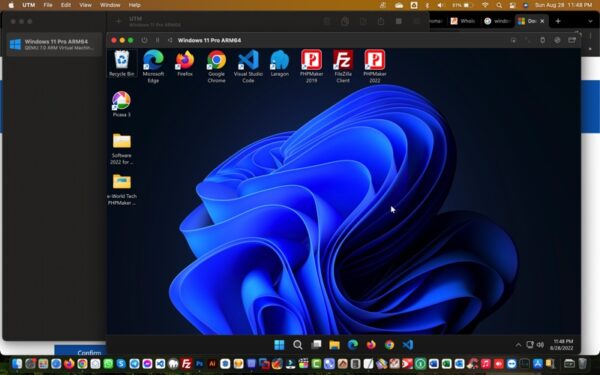Launch VS Code from the Windows taskbar

[408, 345]
